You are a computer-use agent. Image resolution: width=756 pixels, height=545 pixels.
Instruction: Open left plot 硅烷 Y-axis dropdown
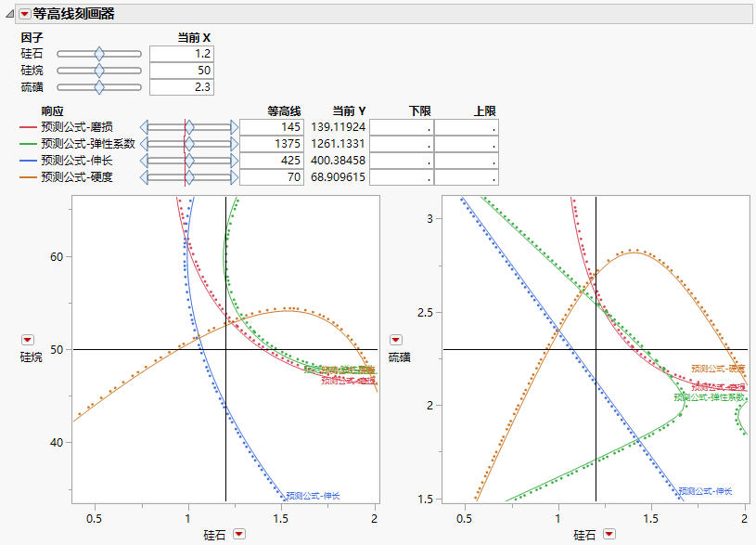click(28, 340)
